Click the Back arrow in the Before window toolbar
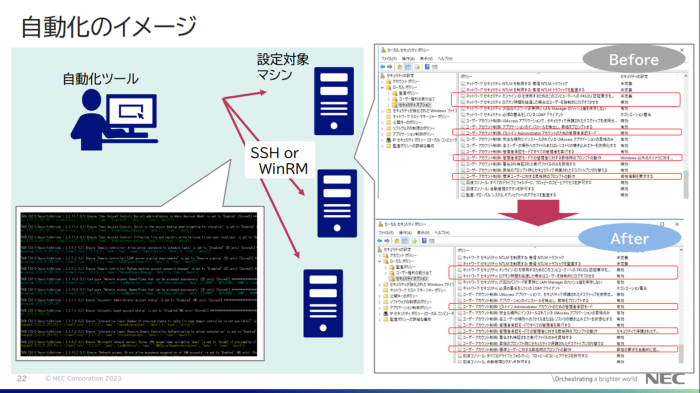Viewport: 700px width, 393px height. [x=383, y=67]
